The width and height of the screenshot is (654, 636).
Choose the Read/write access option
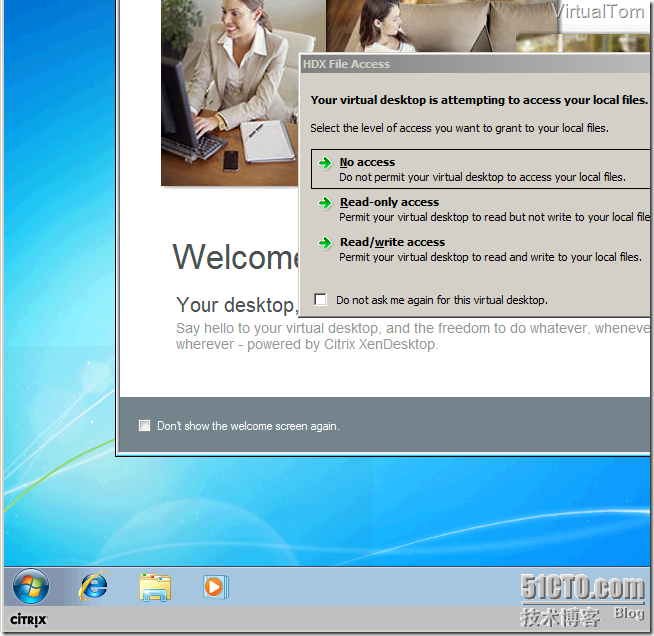482,249
